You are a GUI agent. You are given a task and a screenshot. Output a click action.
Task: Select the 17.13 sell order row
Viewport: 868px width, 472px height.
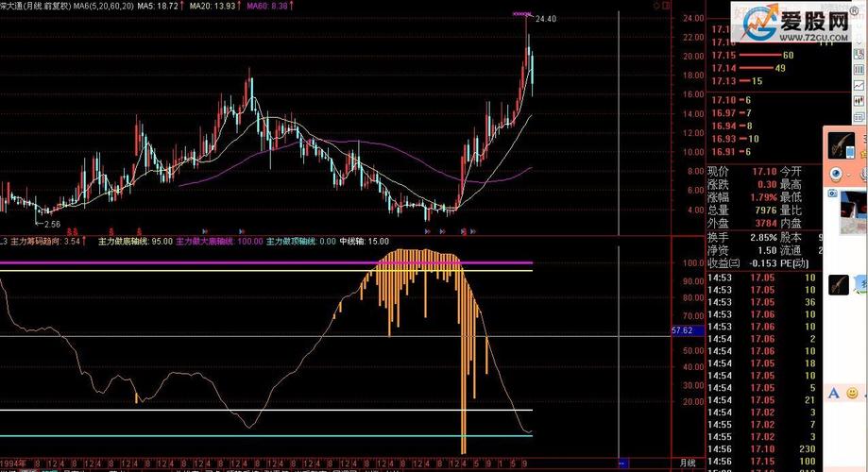click(737, 81)
